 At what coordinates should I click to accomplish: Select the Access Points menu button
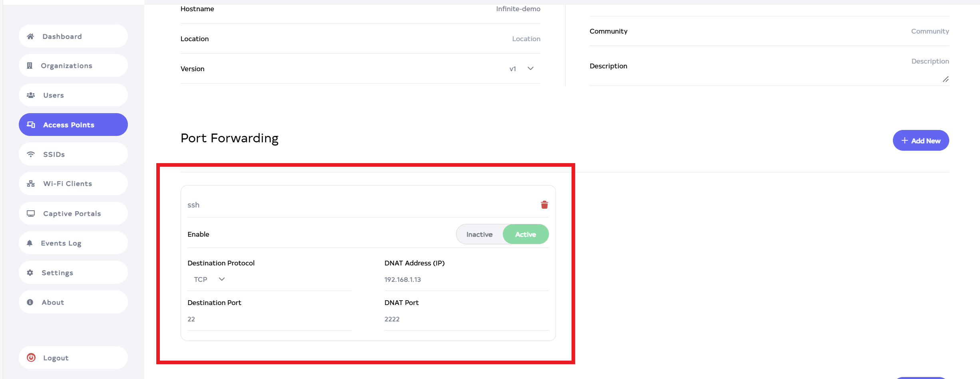[73, 125]
